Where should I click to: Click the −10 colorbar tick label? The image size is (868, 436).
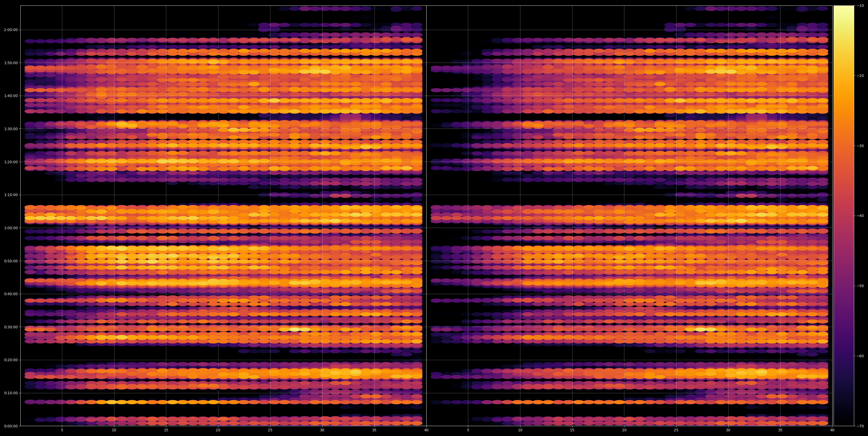tap(860, 5)
